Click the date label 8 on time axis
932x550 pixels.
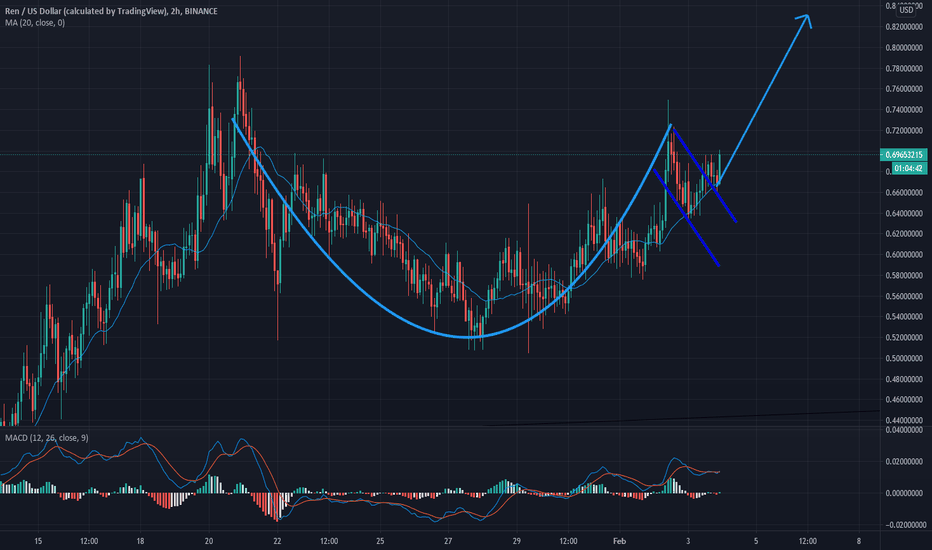pyautogui.click(x=859, y=541)
